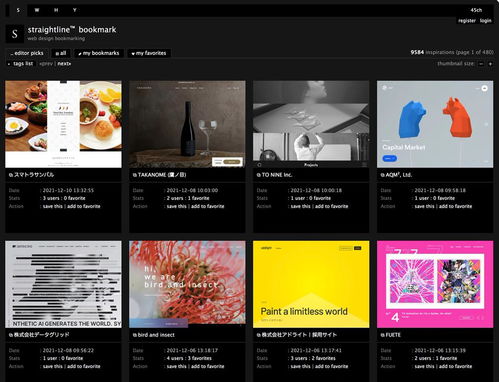Click the 株式会社データグリッド title link
Screen dimensions: 499x382
point(41,335)
